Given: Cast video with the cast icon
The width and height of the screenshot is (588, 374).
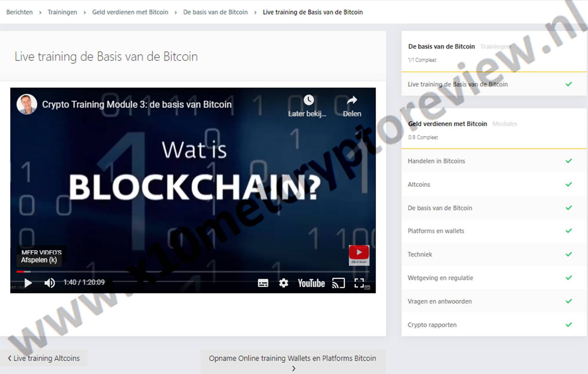Looking at the screenshot, I should pos(338,283).
